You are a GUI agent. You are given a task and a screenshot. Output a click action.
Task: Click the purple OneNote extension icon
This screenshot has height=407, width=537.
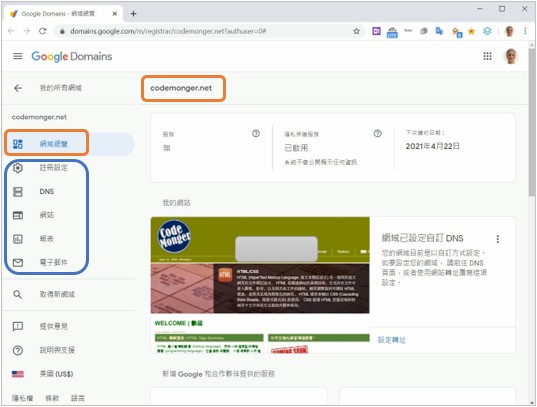coord(376,31)
